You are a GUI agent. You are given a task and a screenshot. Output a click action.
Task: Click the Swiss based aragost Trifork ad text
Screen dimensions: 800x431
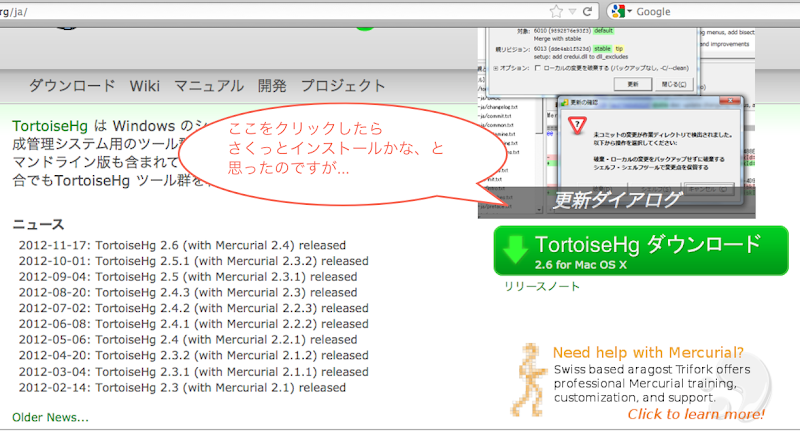tap(652, 383)
